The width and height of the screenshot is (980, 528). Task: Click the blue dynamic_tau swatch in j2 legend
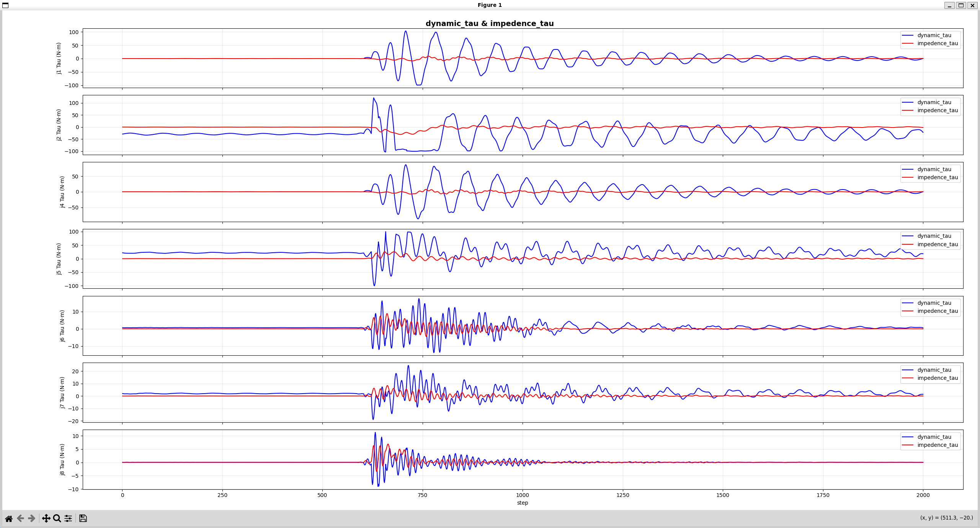click(908, 102)
